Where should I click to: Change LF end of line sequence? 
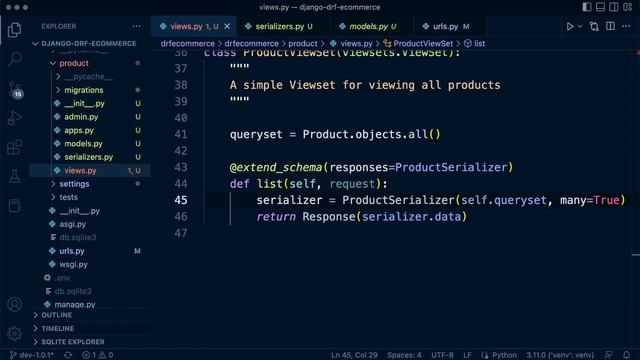click(x=467, y=355)
